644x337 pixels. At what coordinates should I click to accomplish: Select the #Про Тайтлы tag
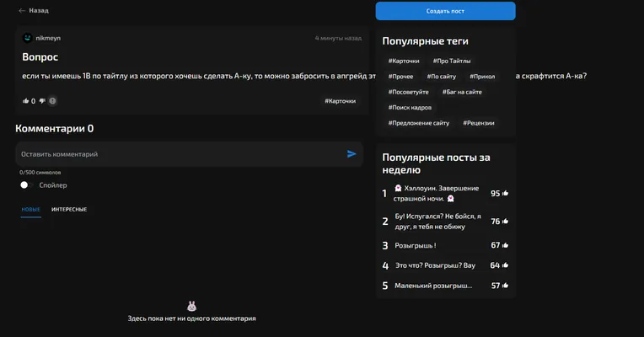pos(452,61)
